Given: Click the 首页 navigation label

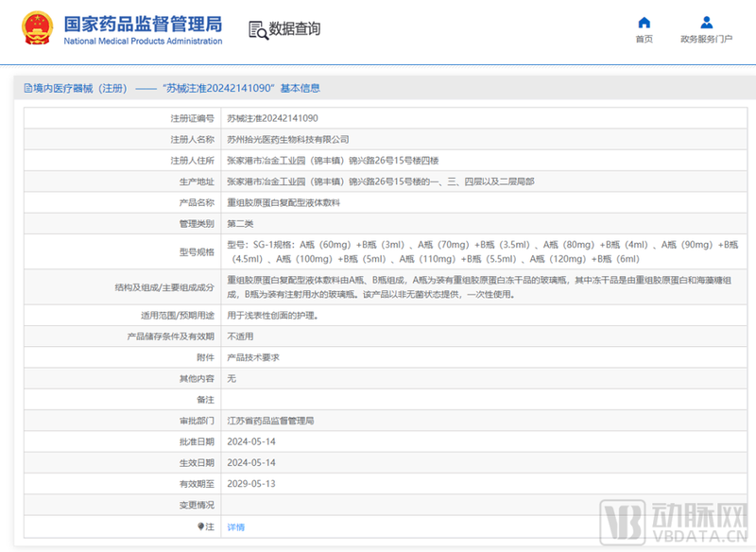Looking at the screenshot, I should pyautogui.click(x=644, y=40).
